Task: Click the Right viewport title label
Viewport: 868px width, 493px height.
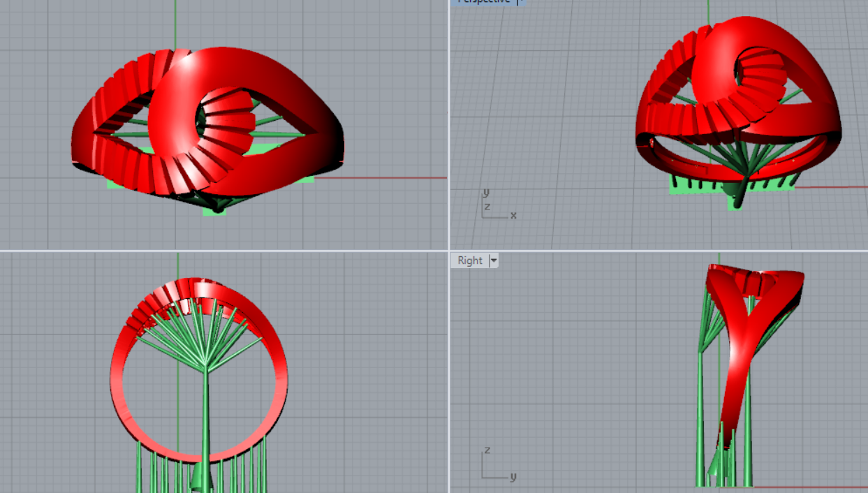Action: point(469,260)
